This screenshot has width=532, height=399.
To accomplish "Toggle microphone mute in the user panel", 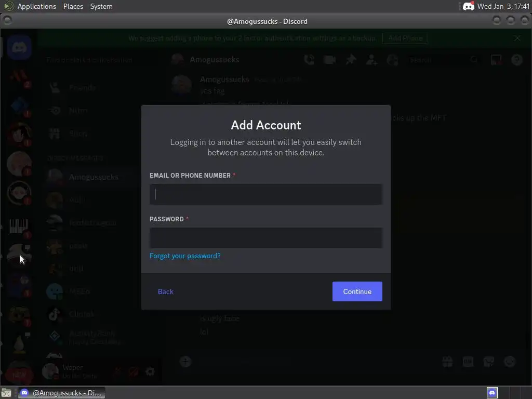I will coord(117,372).
